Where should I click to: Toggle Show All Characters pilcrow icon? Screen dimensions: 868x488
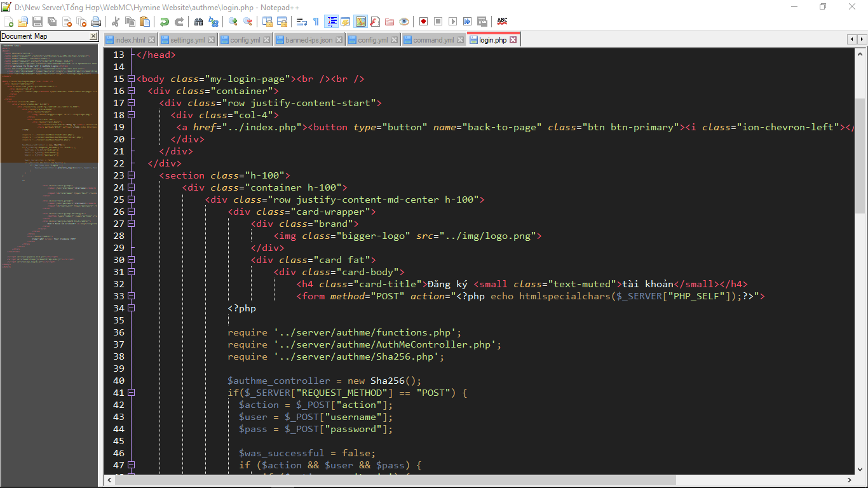point(316,22)
